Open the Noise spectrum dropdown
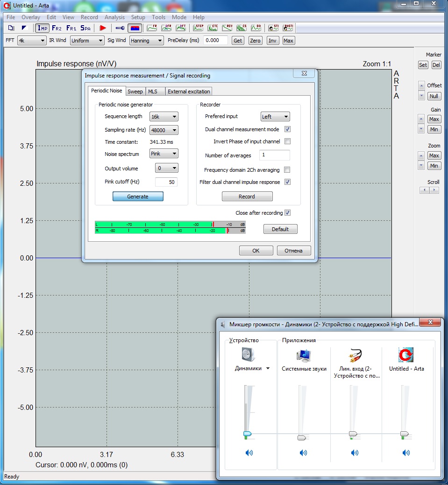 coord(164,154)
